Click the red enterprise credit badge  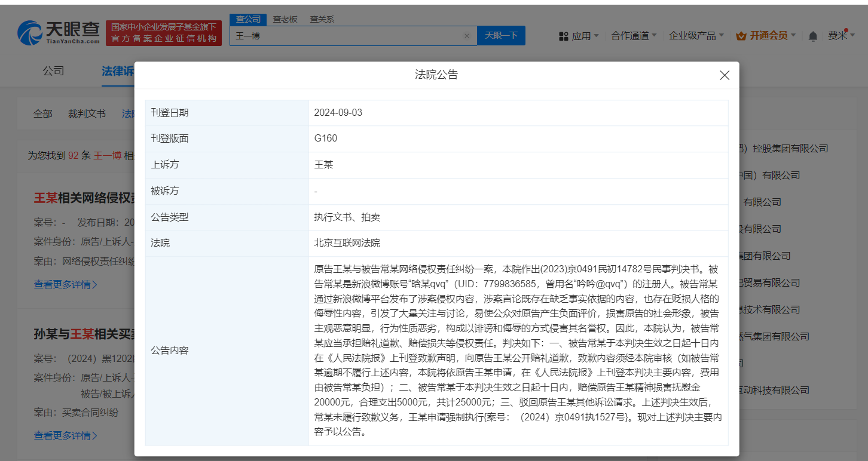point(163,32)
